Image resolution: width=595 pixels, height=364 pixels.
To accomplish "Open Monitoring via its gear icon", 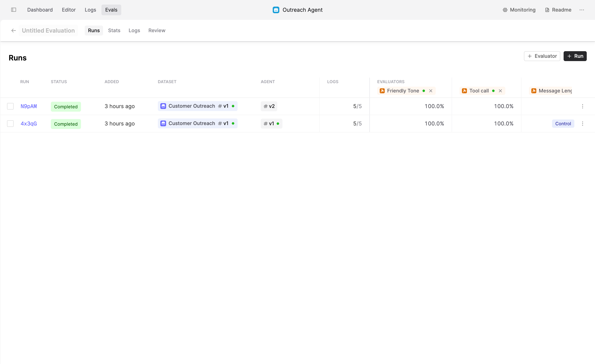I will [x=505, y=10].
